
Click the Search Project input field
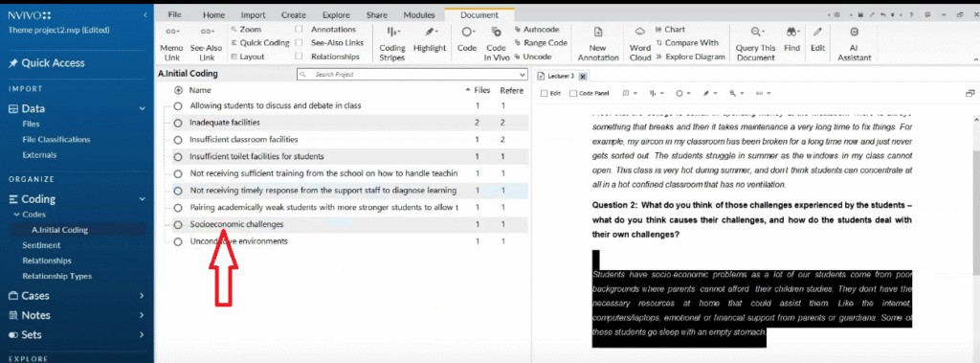point(412,74)
